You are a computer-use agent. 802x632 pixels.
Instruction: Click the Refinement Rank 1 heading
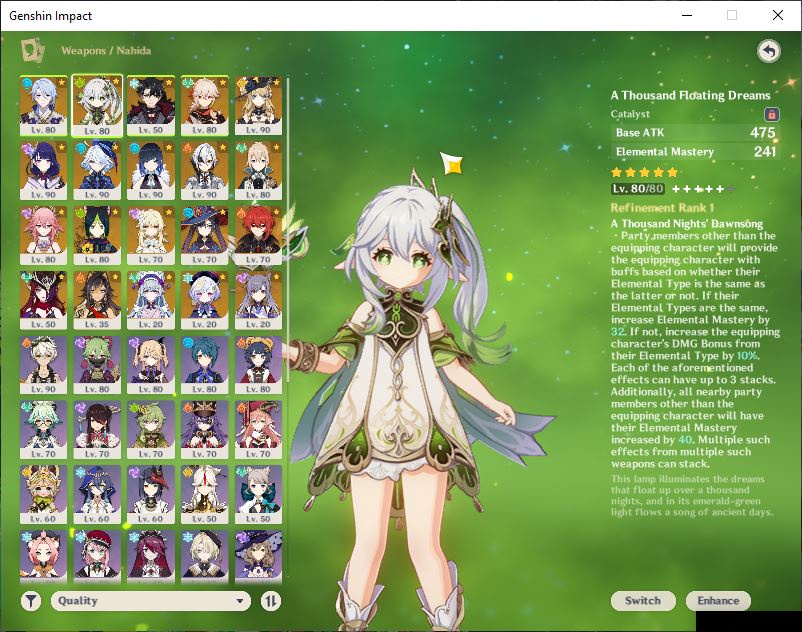point(662,208)
